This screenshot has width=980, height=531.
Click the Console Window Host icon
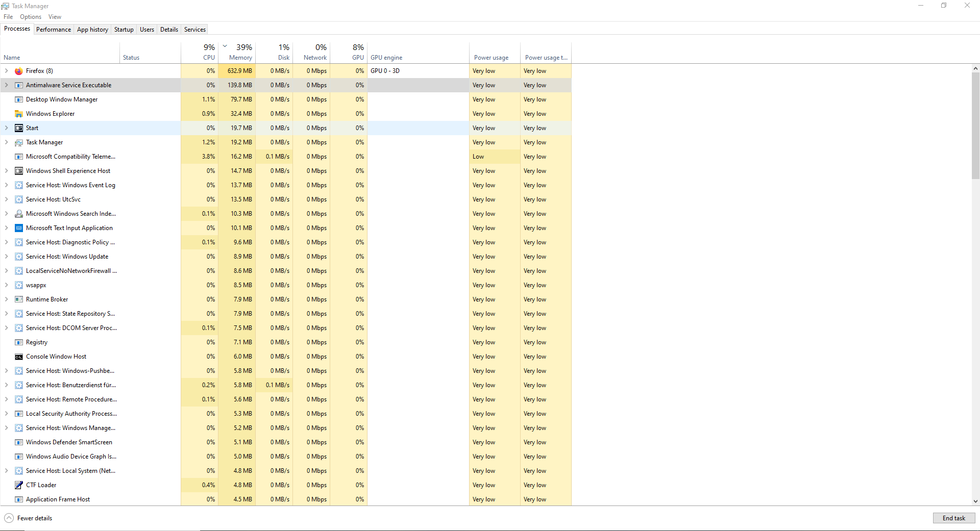click(19, 357)
